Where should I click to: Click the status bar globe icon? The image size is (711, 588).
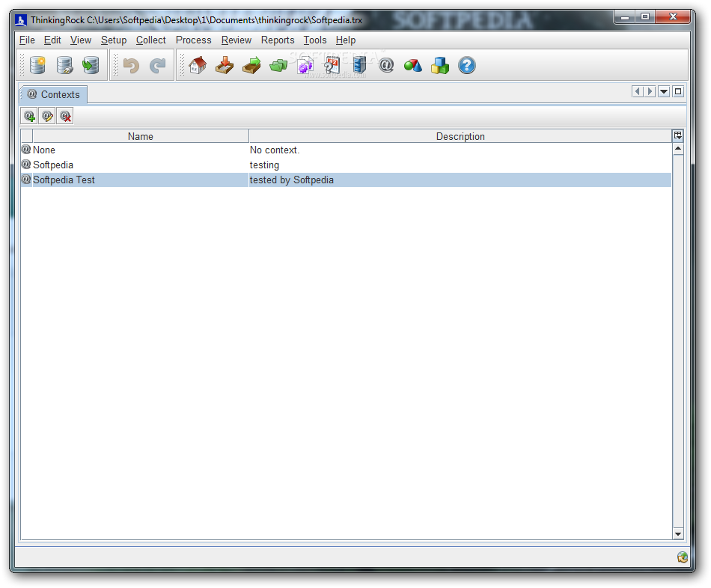click(x=682, y=557)
